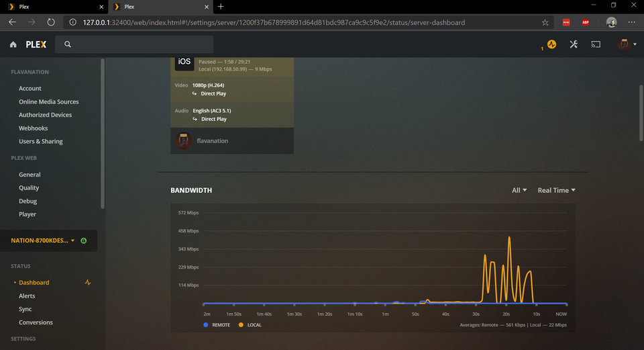The height and width of the screenshot is (350, 644).
Task: Click the flavanation user avatar
Action: (184, 140)
